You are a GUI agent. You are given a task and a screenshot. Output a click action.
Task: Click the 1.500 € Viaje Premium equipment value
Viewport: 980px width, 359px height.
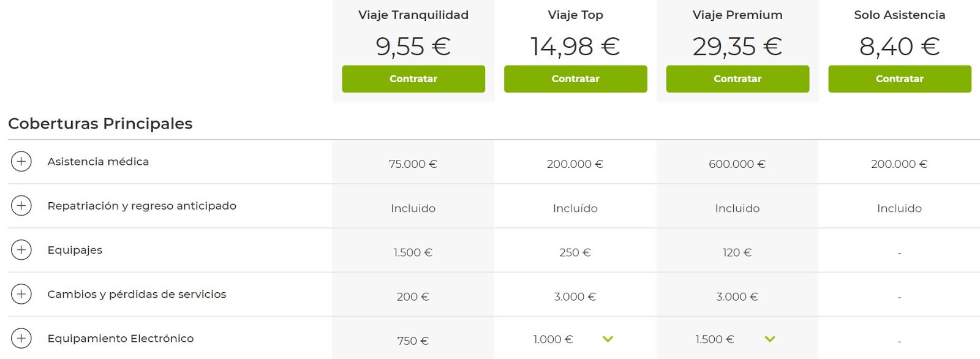click(x=715, y=339)
